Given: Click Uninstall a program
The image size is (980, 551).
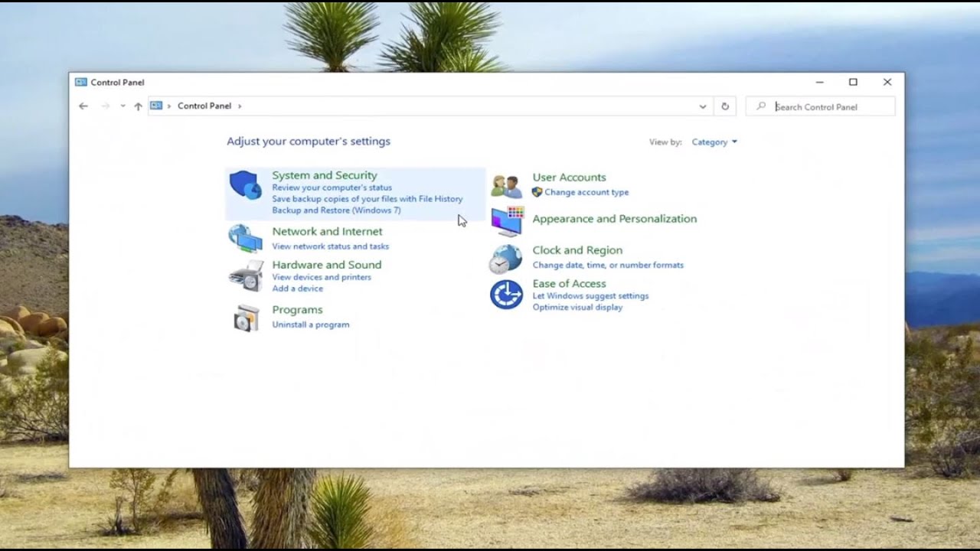Looking at the screenshot, I should (x=311, y=324).
